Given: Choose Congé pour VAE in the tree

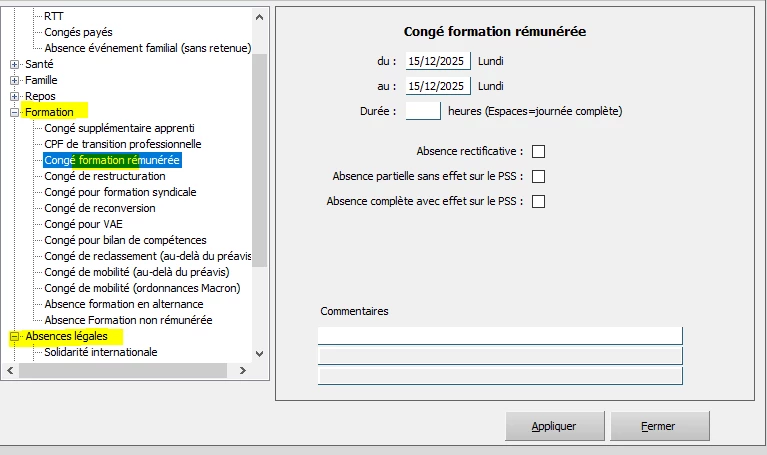Looking at the screenshot, I should click(x=84, y=224).
